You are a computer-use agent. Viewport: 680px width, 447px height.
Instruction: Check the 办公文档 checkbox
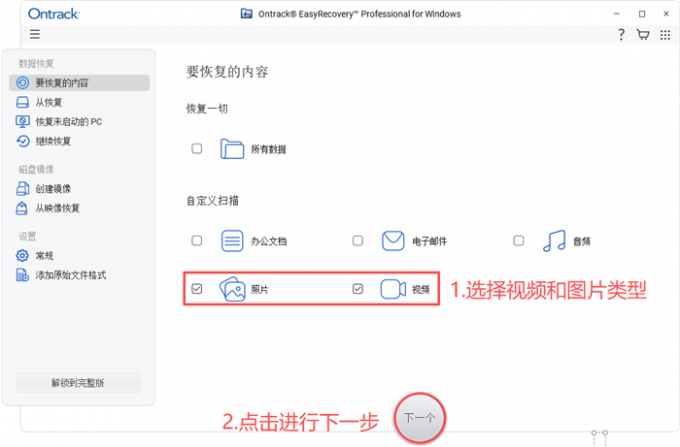pyautogui.click(x=197, y=241)
